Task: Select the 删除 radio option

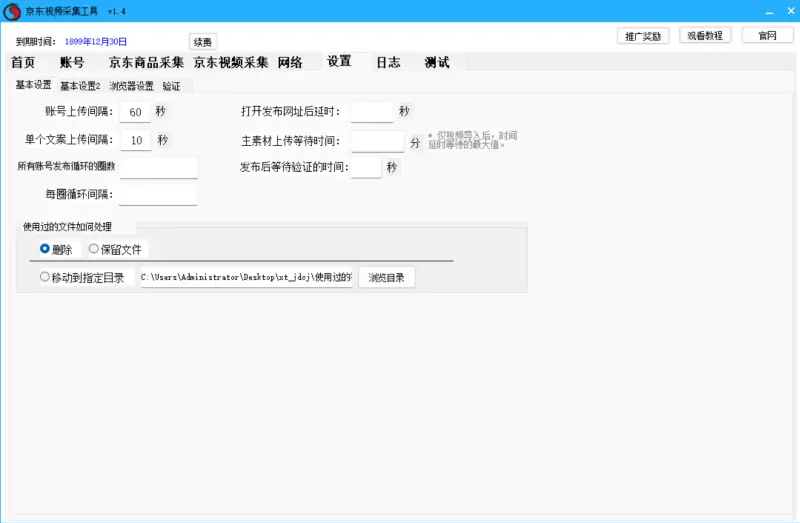Action: tap(46, 249)
